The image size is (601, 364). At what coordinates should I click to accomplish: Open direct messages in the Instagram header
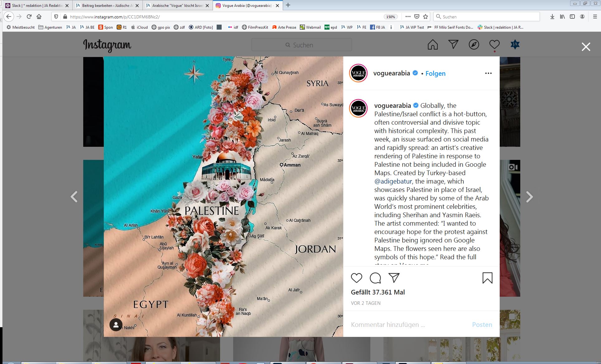click(x=453, y=45)
